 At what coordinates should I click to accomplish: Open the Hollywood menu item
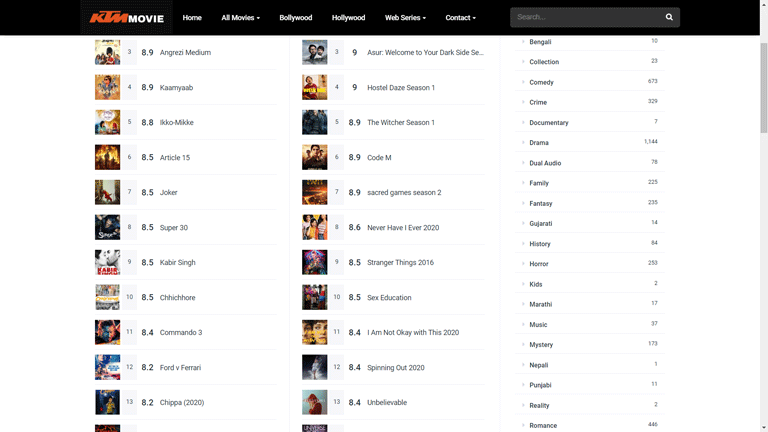click(348, 18)
